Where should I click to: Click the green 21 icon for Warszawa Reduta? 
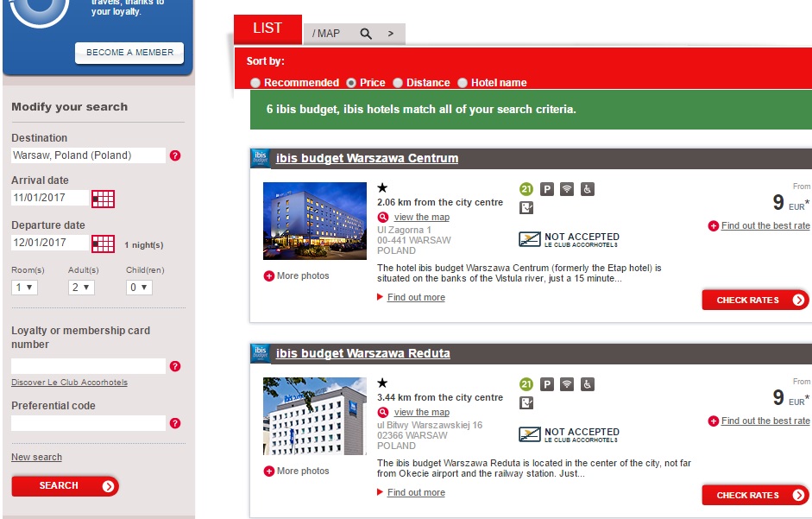pyautogui.click(x=526, y=384)
